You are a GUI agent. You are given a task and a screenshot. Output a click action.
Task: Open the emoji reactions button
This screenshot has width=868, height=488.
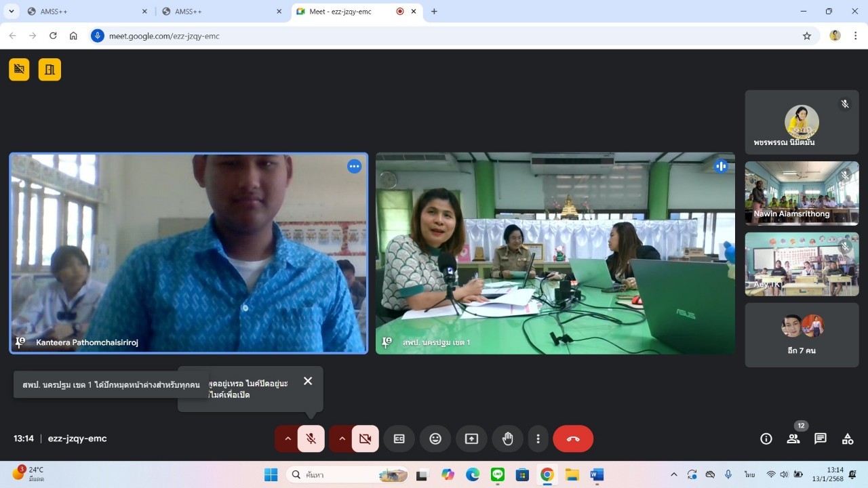coord(435,439)
